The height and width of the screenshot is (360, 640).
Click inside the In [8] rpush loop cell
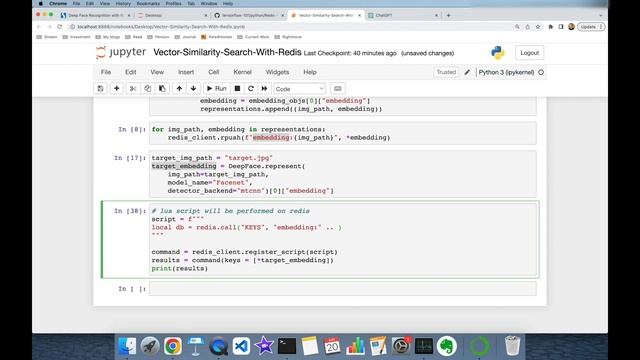click(343, 133)
